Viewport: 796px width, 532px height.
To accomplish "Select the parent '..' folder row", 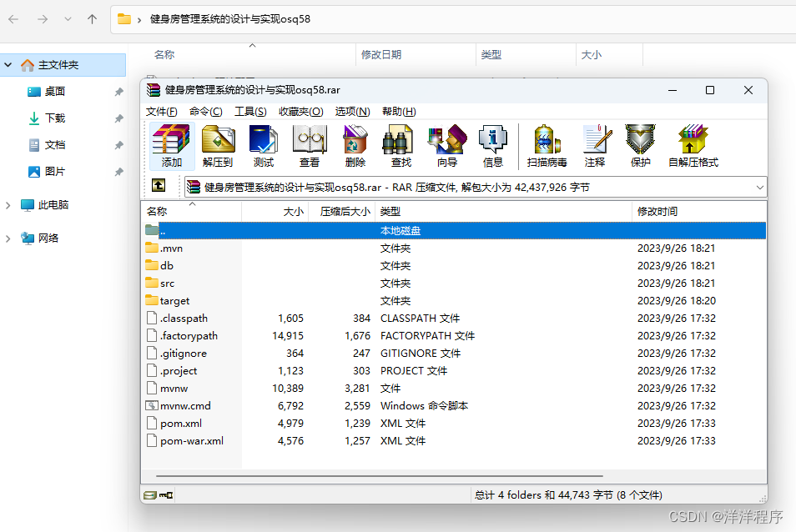I will (x=454, y=231).
